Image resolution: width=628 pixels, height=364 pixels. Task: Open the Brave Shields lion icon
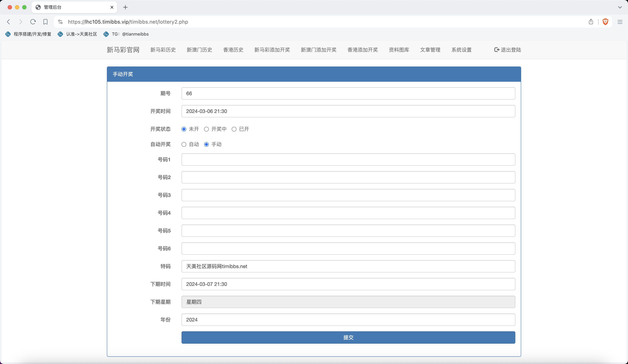click(605, 22)
